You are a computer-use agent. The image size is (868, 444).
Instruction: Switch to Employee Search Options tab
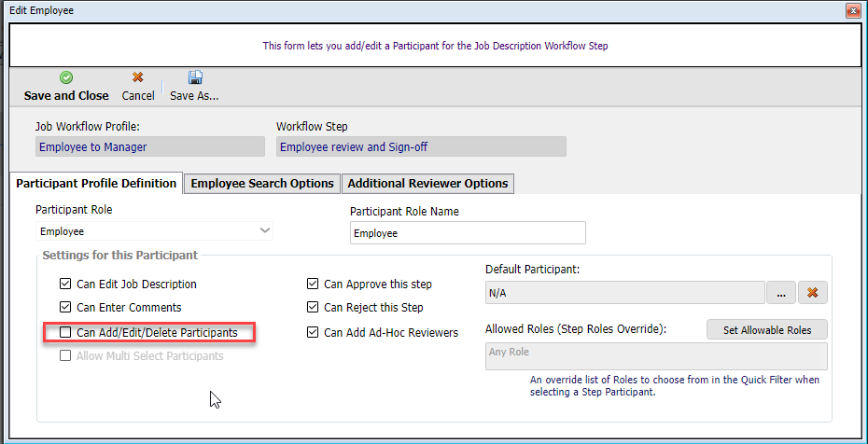click(x=262, y=184)
